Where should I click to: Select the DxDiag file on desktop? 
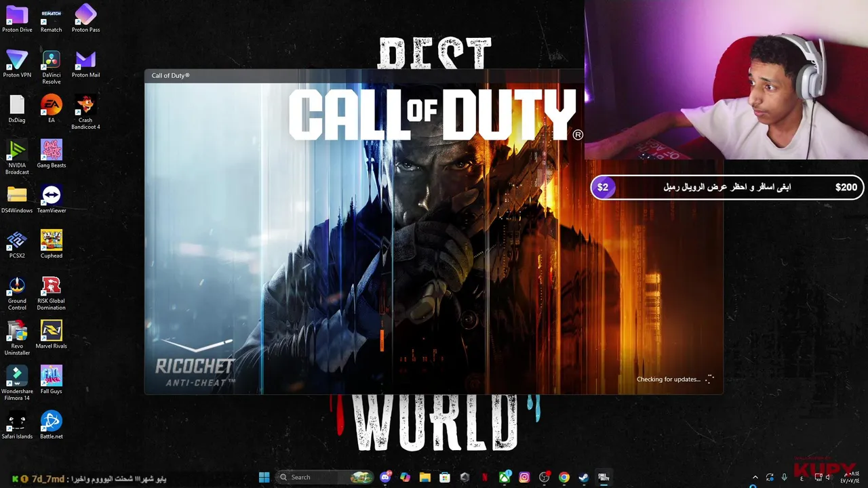pyautogui.click(x=17, y=108)
